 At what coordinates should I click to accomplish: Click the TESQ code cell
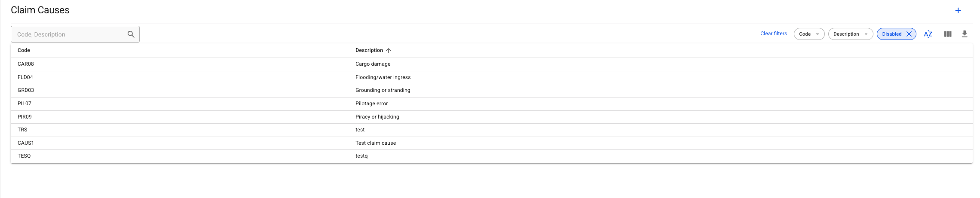(x=24, y=156)
